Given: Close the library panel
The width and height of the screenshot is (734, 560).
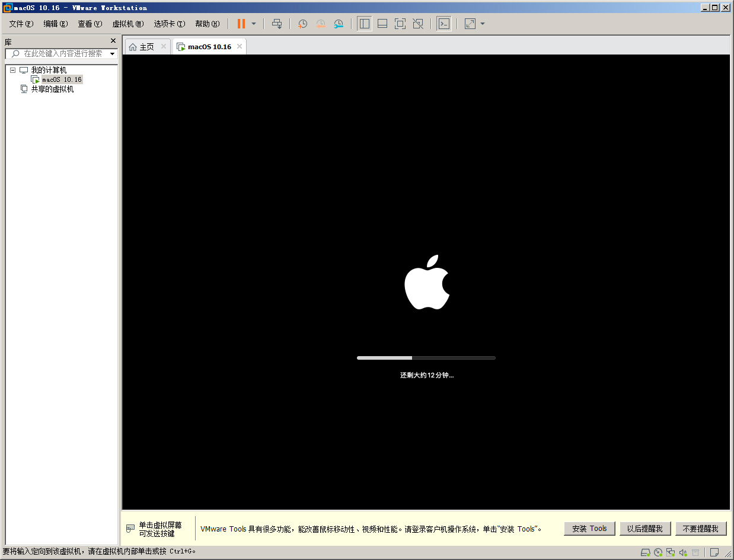Looking at the screenshot, I should pos(113,41).
